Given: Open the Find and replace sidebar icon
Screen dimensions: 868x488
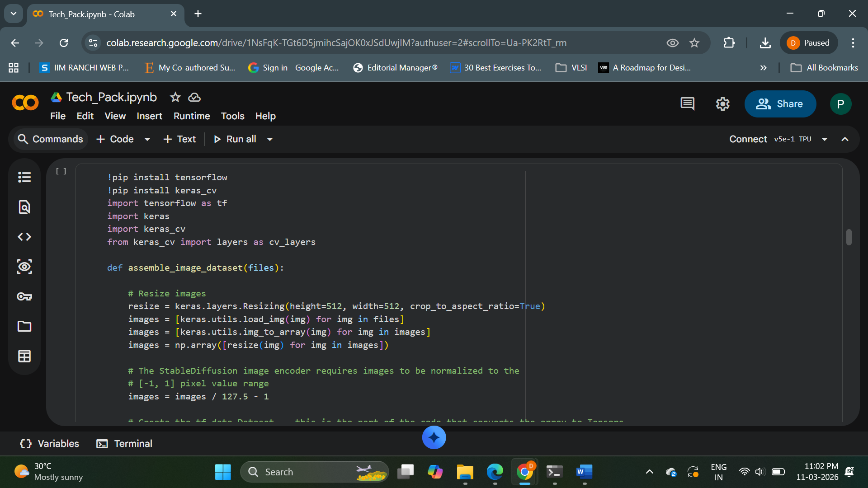Looking at the screenshot, I should click(24, 207).
